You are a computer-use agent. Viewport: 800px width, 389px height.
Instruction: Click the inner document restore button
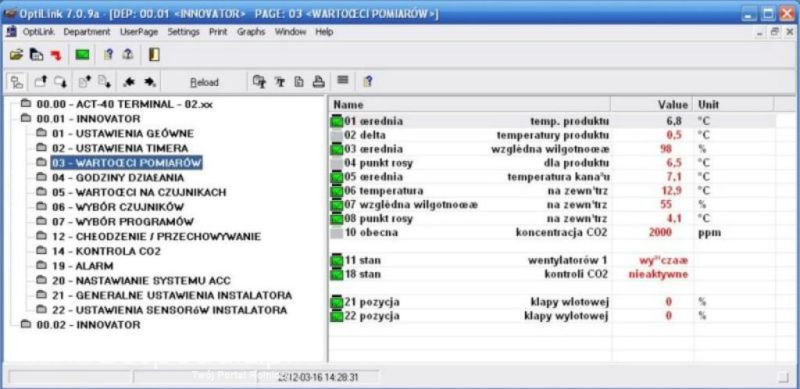pos(775,32)
